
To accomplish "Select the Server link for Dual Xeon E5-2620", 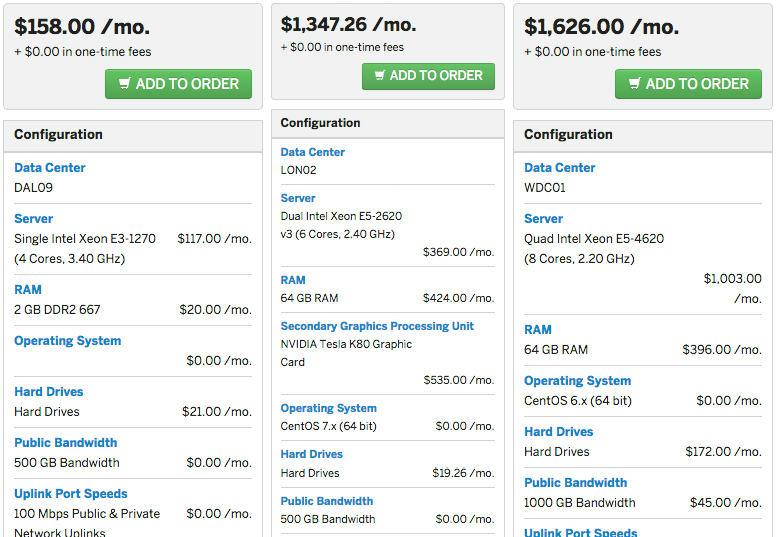I will (298, 199).
